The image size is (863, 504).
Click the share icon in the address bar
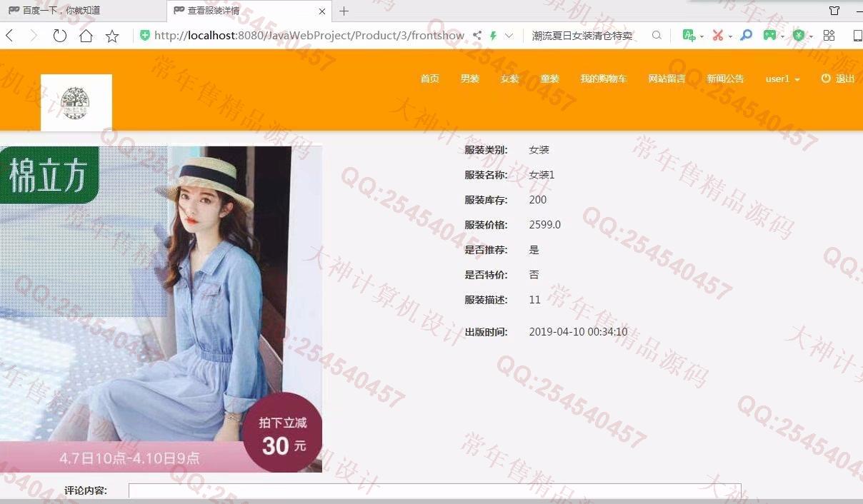click(x=477, y=36)
